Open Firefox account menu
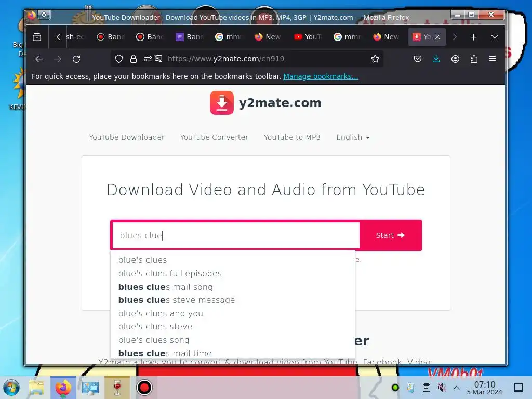 point(455,59)
